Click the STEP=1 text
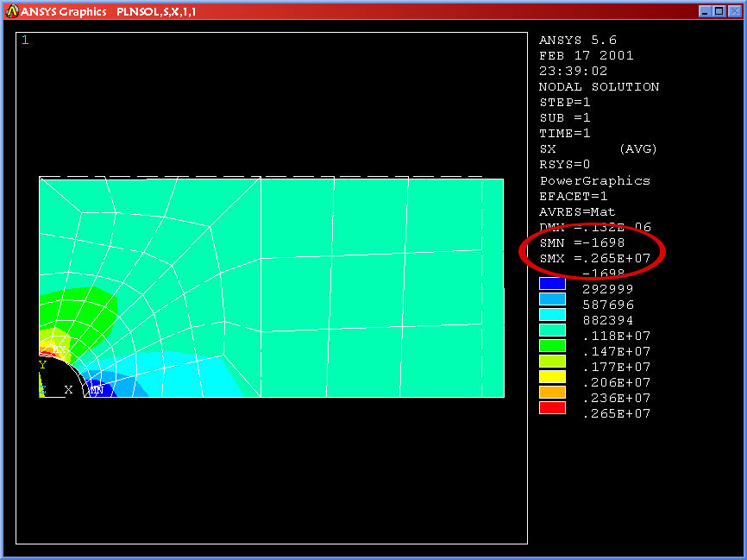 565,103
